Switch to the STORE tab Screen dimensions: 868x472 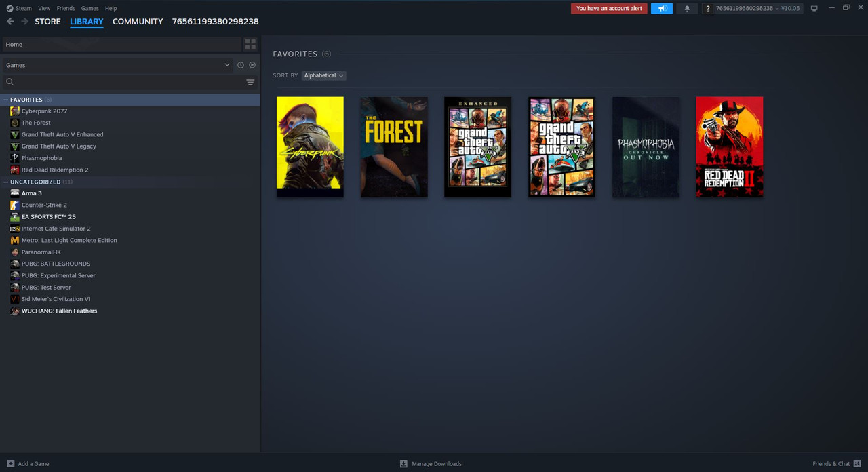tap(47, 22)
